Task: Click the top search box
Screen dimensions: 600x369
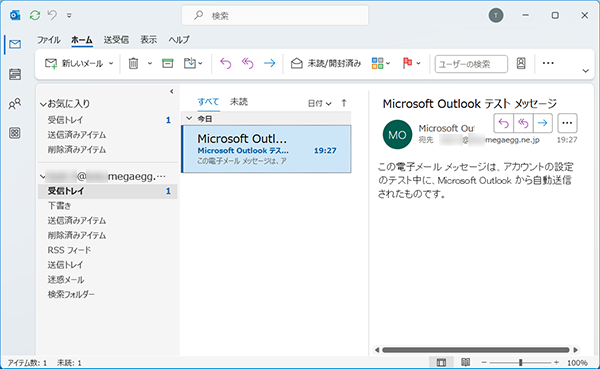Action: point(275,16)
